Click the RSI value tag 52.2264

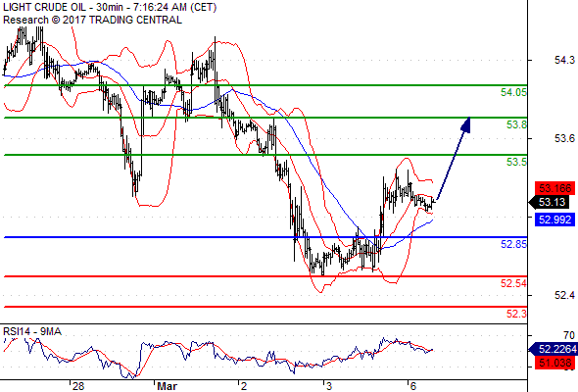click(x=554, y=349)
